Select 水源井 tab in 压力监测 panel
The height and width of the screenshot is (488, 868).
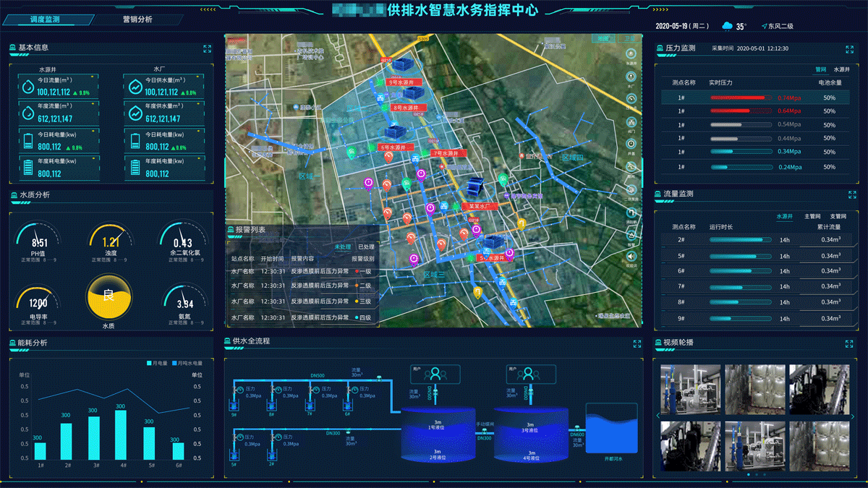click(x=841, y=69)
